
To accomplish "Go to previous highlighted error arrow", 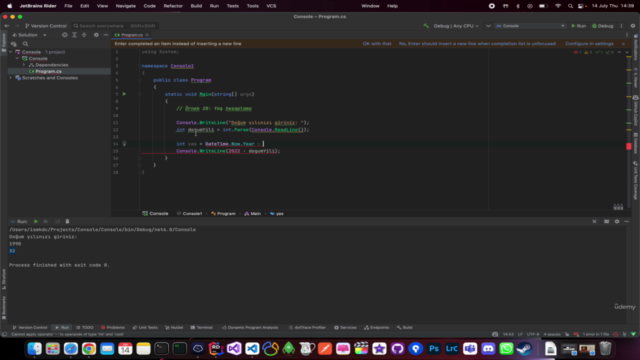I will tap(619, 52).
